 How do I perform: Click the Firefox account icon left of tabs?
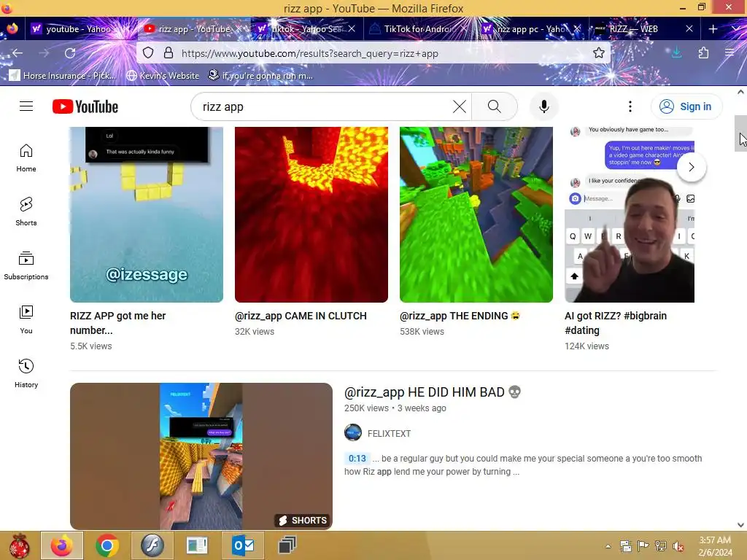(12, 29)
